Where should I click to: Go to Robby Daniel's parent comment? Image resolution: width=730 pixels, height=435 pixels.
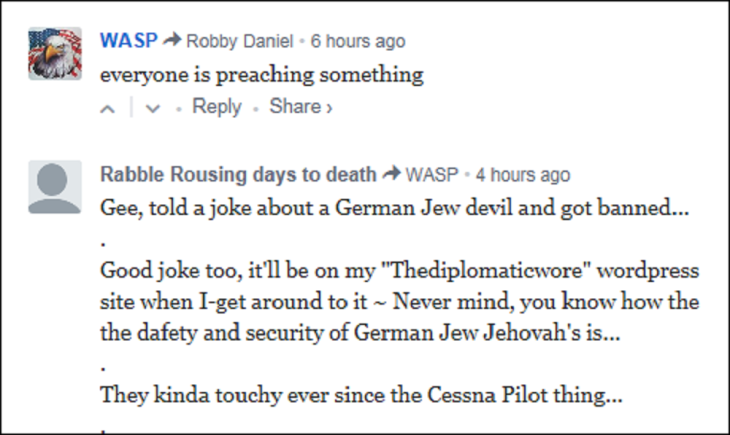click(x=240, y=41)
